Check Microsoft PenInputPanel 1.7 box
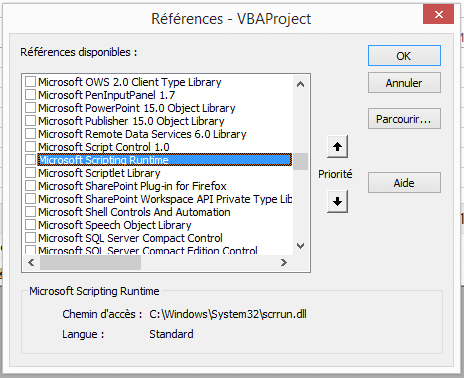 pos(30,95)
